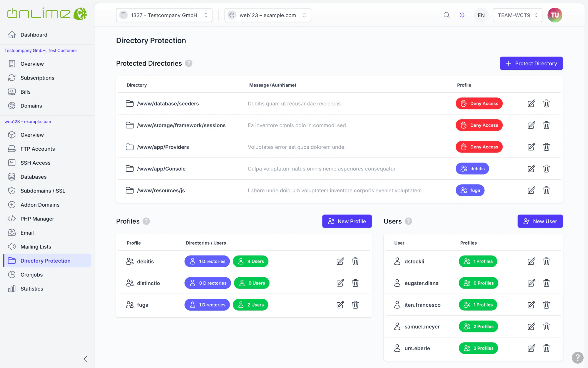Screen dimensions: 588x368
Task: Toggle the light/dark theme sun icon
Action: click(462, 15)
